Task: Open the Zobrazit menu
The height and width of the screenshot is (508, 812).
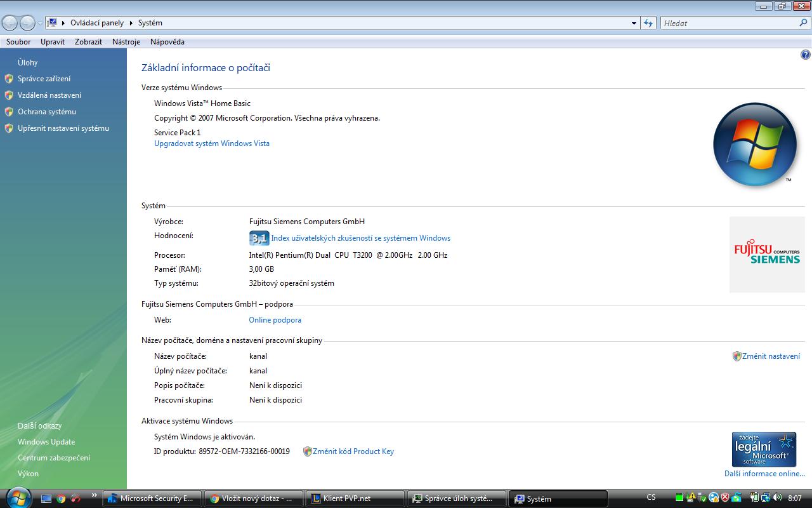Action: point(88,42)
